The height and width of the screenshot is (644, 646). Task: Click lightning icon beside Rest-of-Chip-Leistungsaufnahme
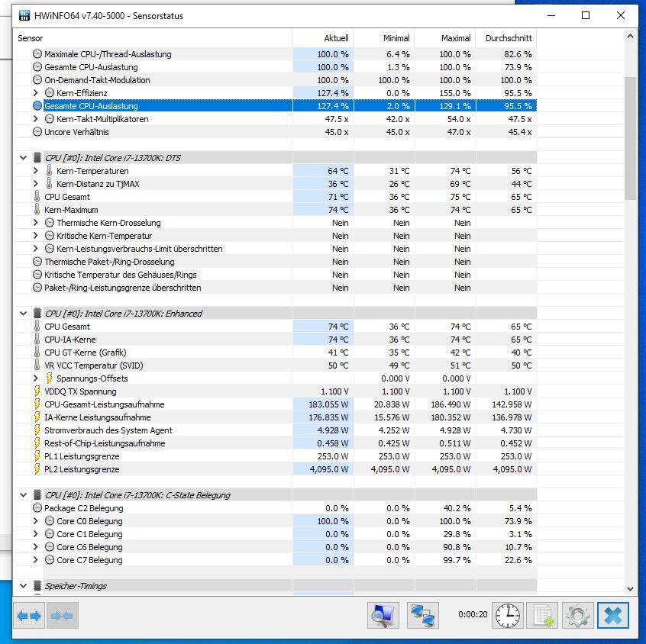click(x=37, y=443)
